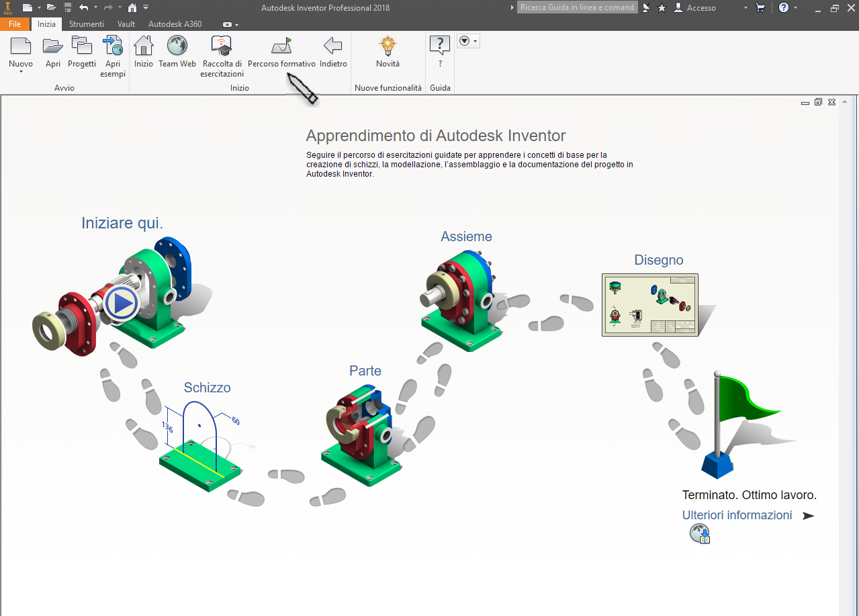Minimize the inner learning path document window
859x616 pixels.
click(x=805, y=103)
